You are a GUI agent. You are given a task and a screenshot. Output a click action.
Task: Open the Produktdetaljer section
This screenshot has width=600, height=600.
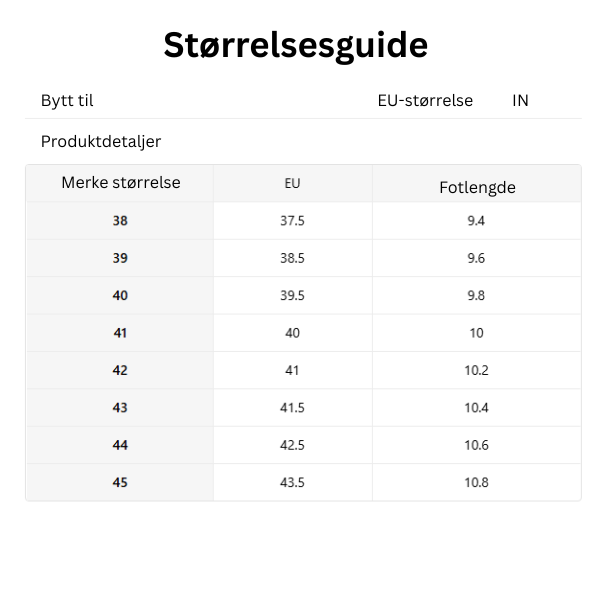[x=101, y=142]
